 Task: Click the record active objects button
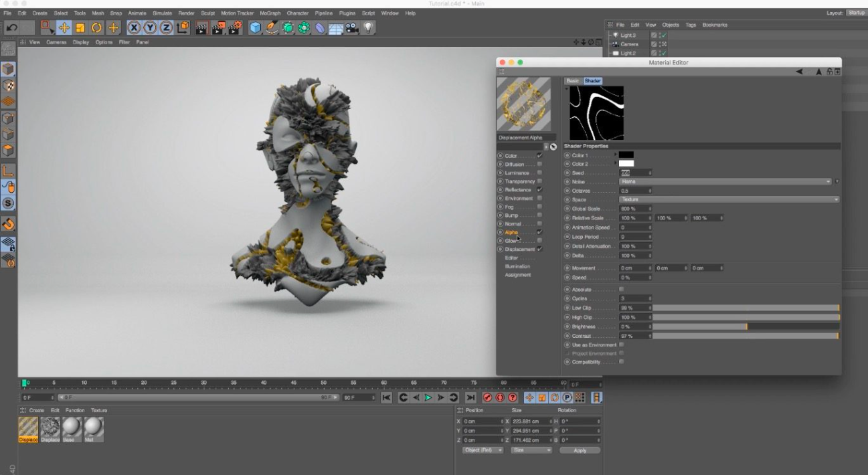(x=488, y=397)
